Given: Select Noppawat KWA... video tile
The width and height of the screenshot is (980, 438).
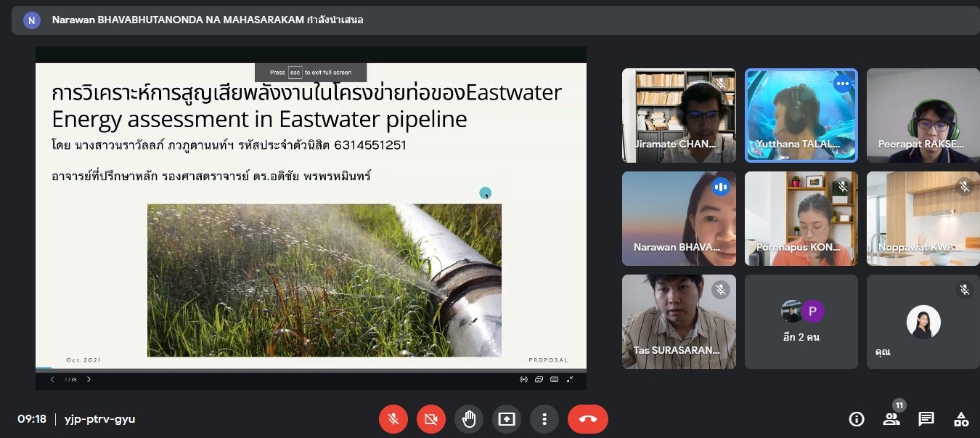Looking at the screenshot, I should pos(923,219).
